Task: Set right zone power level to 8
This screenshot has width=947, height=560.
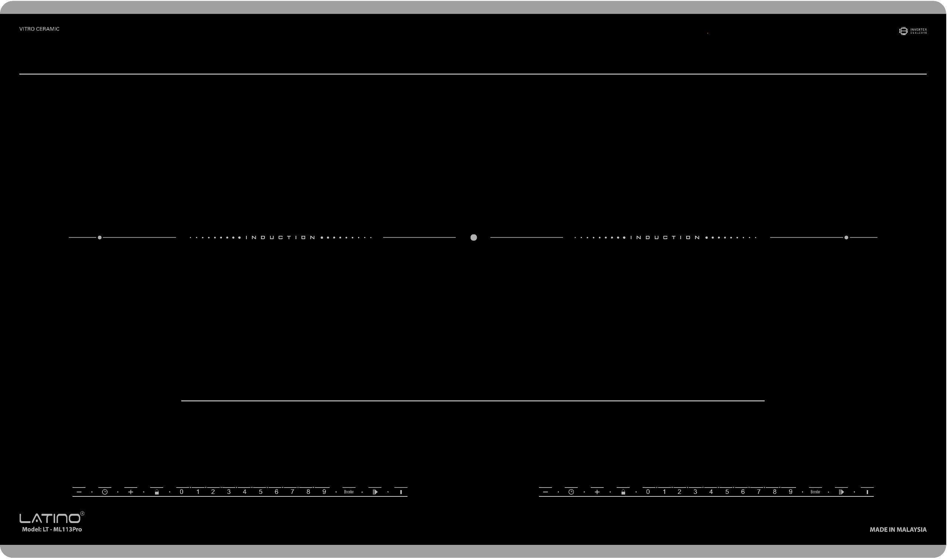Action: [x=775, y=492]
